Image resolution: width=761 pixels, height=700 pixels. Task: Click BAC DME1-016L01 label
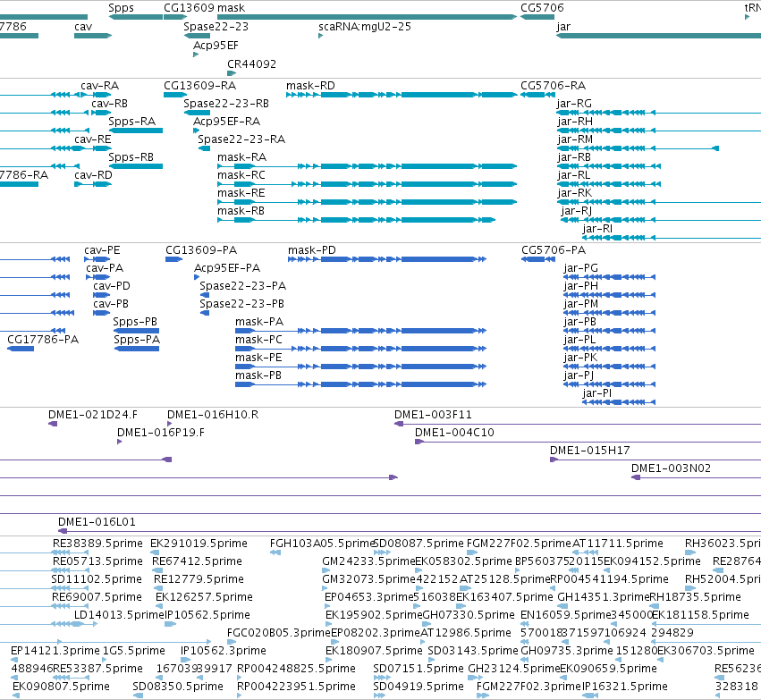[x=97, y=522]
